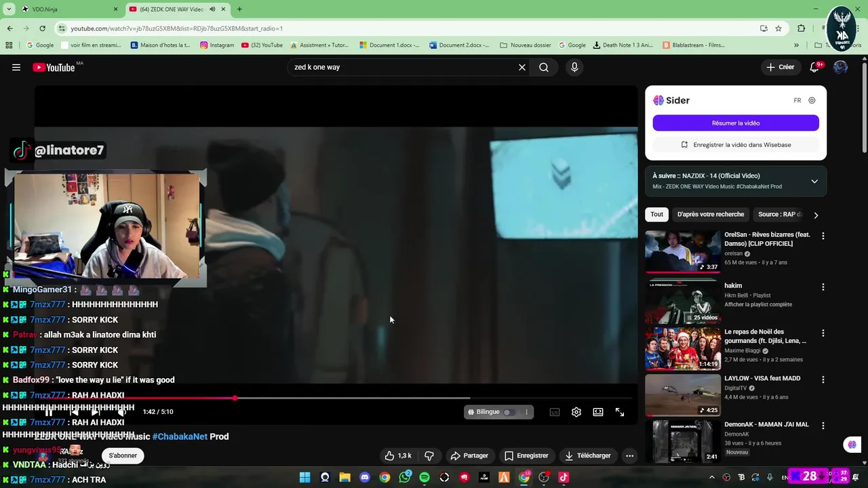This screenshot has height=488, width=868.
Task: Open Chrome apps grid in bookmarks bar
Action: point(9,45)
